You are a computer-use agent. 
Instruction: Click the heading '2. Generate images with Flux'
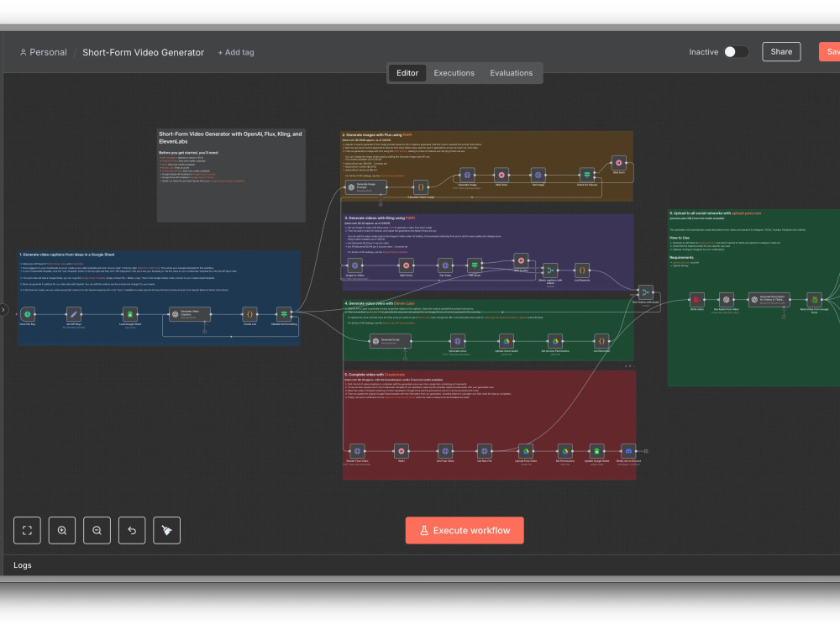point(377,135)
